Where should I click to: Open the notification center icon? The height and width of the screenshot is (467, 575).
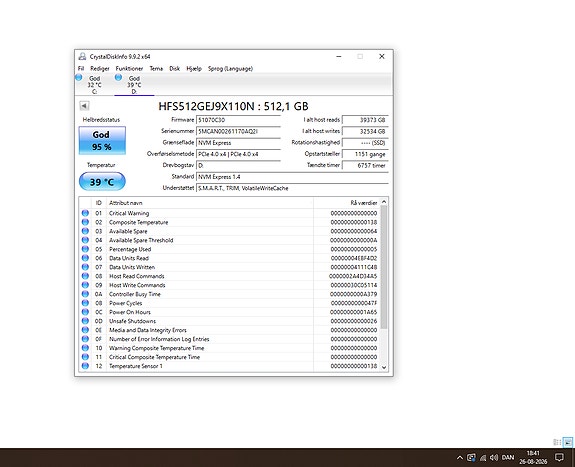tap(559, 457)
